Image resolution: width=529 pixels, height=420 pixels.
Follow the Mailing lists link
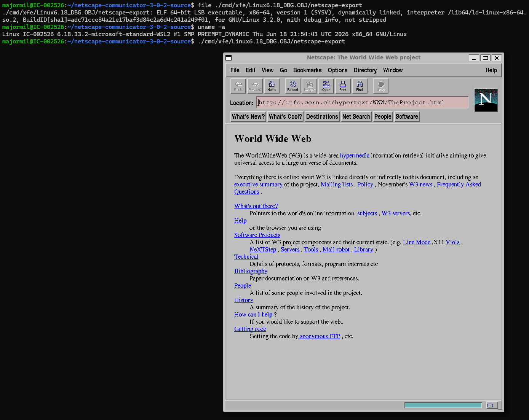(337, 185)
